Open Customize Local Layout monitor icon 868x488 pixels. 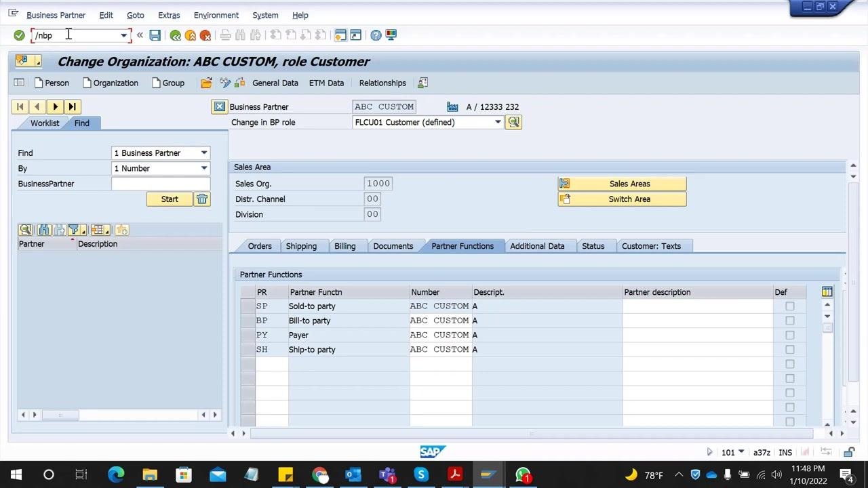391,35
